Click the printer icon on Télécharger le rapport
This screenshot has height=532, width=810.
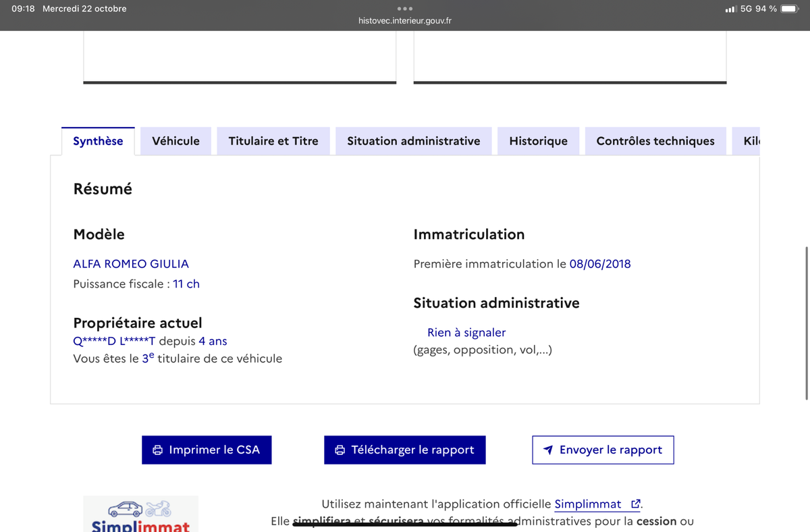340,450
